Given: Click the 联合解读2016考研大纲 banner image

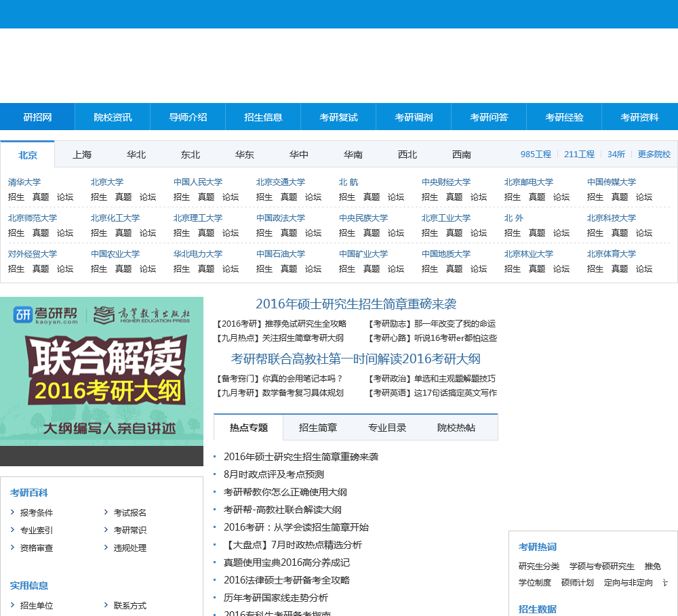Looking at the screenshot, I should [102, 373].
